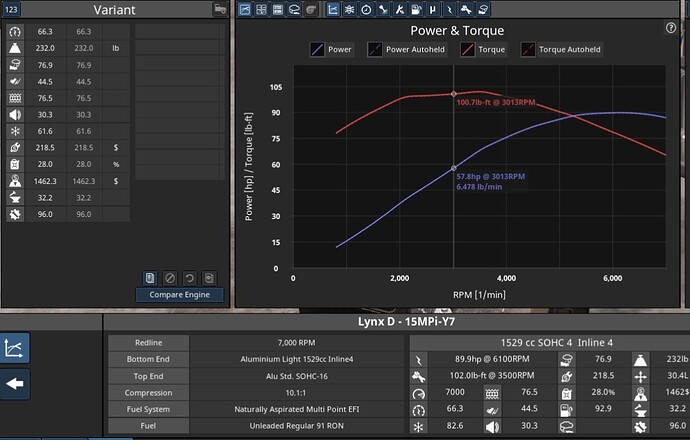The width and height of the screenshot is (690, 440).
Task: Click the anvil icon in the Variant 32.2 row
Action: [15, 198]
